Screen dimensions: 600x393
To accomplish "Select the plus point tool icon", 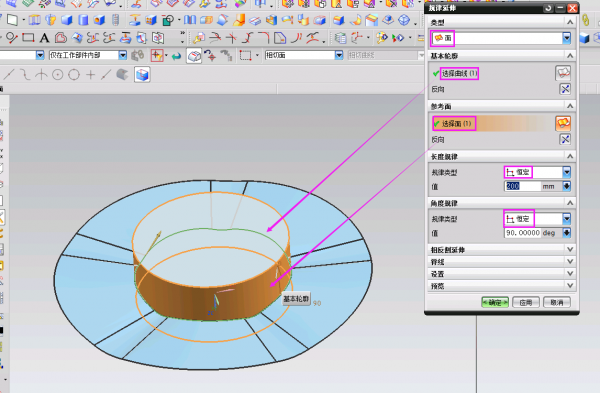I will point(90,75).
